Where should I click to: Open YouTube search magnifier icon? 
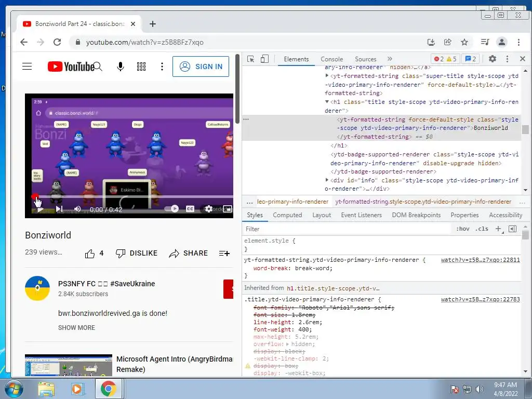(x=98, y=66)
